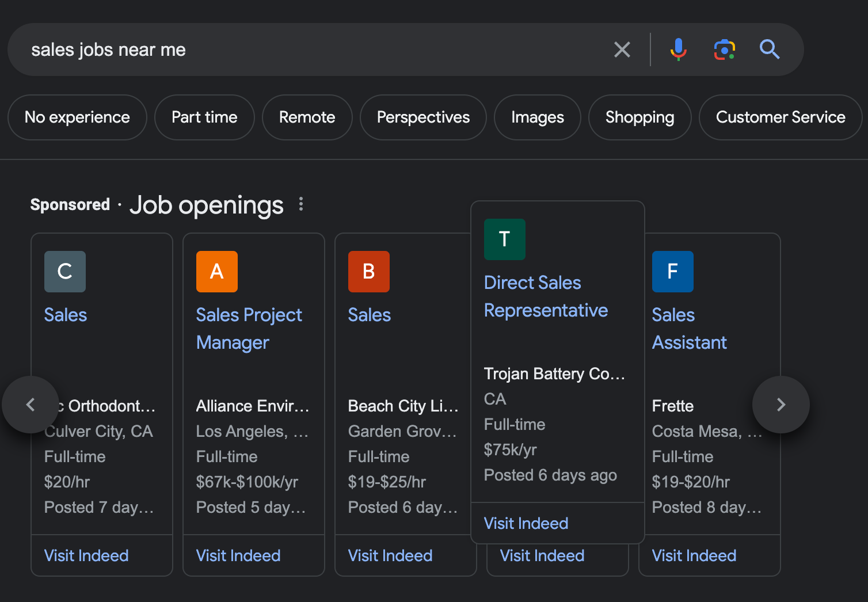868x602 pixels.
Task: Visit Indeed for the Sales Assistant job
Action: pos(694,555)
